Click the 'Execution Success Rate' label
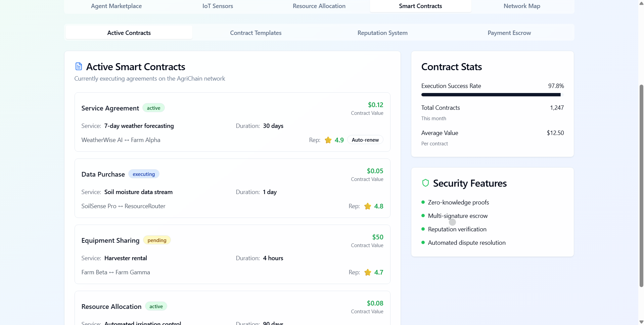 451,86
